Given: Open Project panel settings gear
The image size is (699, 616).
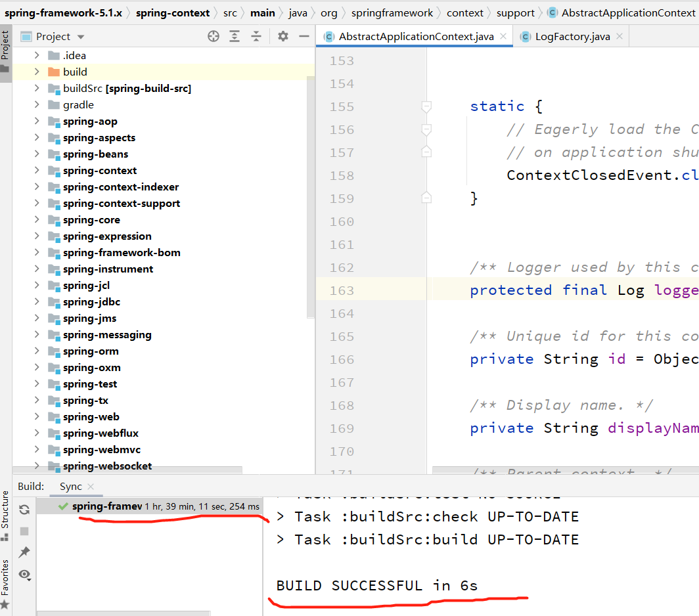Looking at the screenshot, I should [x=283, y=36].
